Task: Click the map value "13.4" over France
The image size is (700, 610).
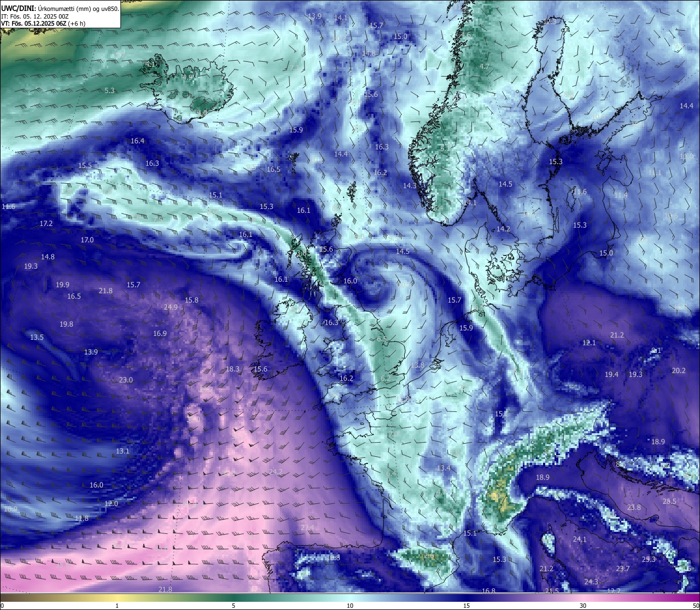Action: click(444, 468)
